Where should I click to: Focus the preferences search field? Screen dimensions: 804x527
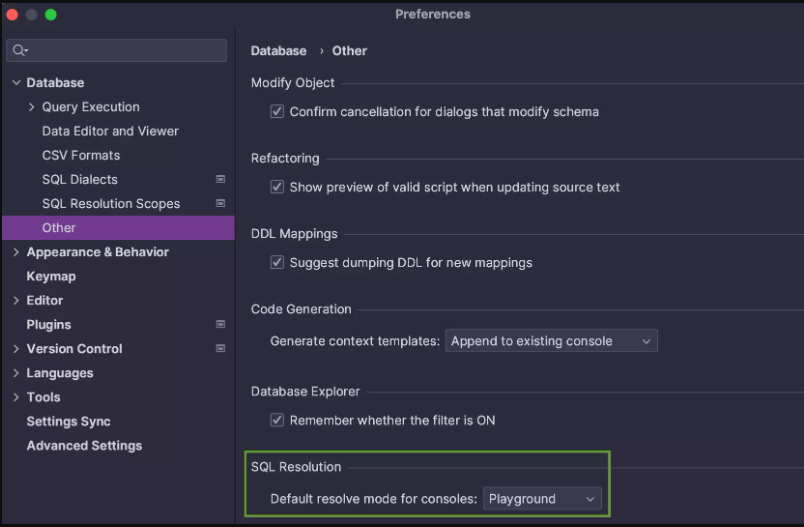click(117, 50)
